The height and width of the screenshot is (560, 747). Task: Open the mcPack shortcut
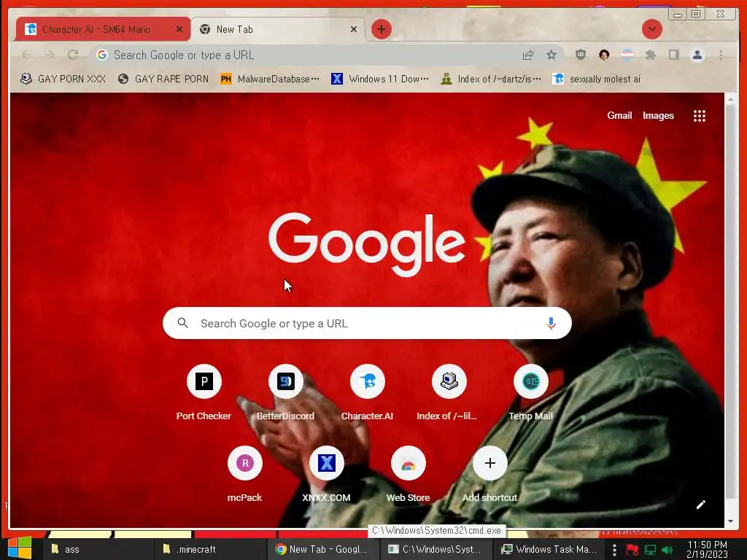click(x=245, y=463)
